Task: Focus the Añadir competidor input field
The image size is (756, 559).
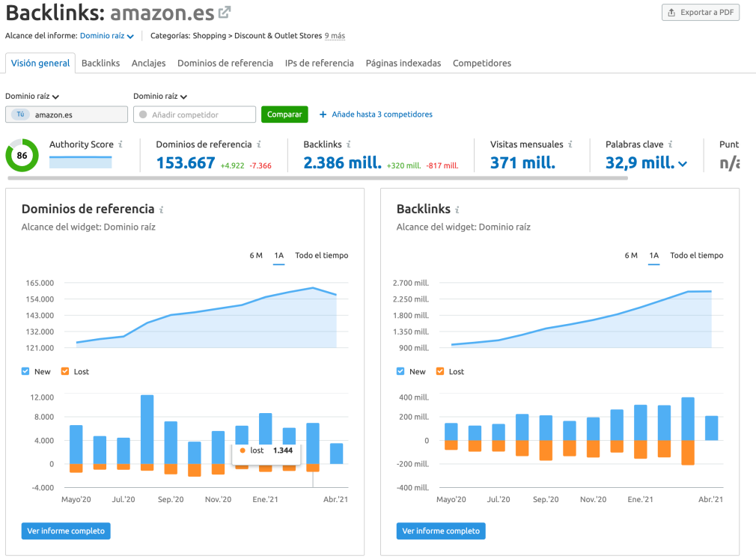Action: (195, 114)
